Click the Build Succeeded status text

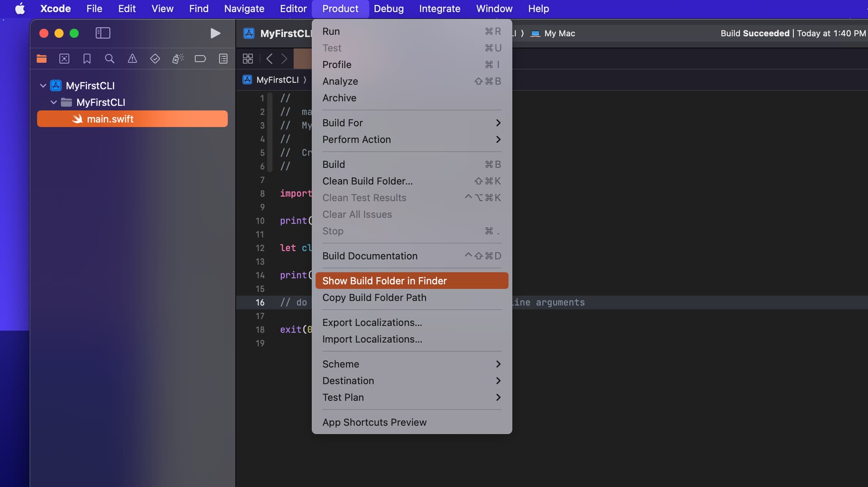pyautogui.click(x=755, y=33)
